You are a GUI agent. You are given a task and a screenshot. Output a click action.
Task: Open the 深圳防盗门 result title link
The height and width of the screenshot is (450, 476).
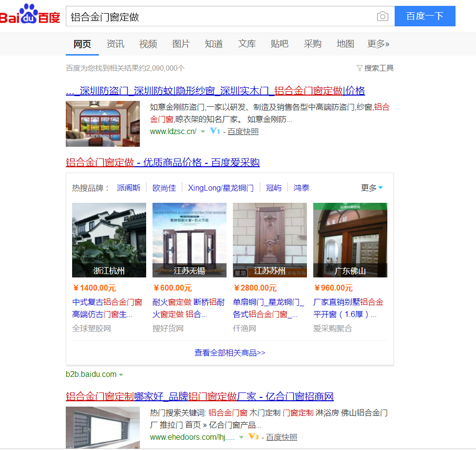215,91
